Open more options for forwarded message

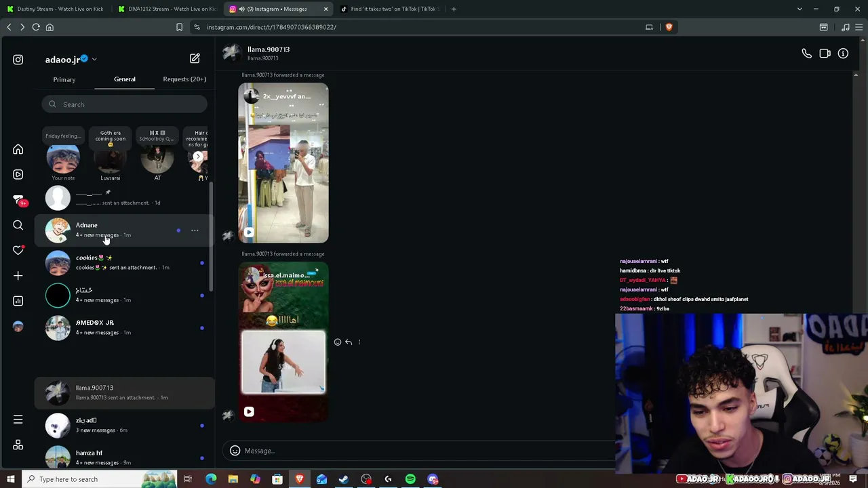359,342
